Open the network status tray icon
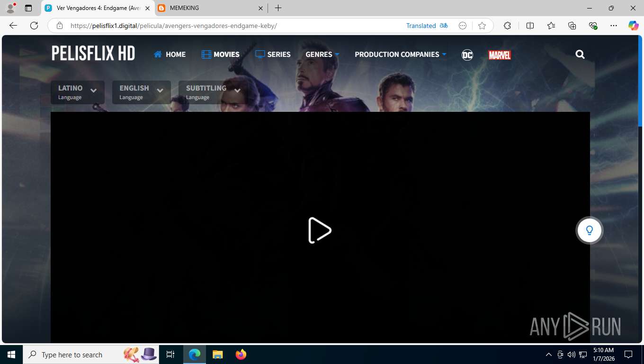 pos(583,355)
